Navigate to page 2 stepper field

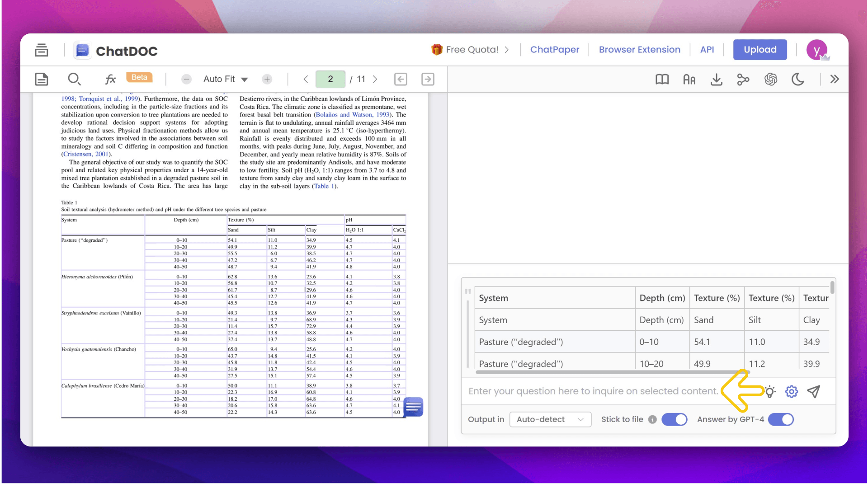[x=331, y=79]
